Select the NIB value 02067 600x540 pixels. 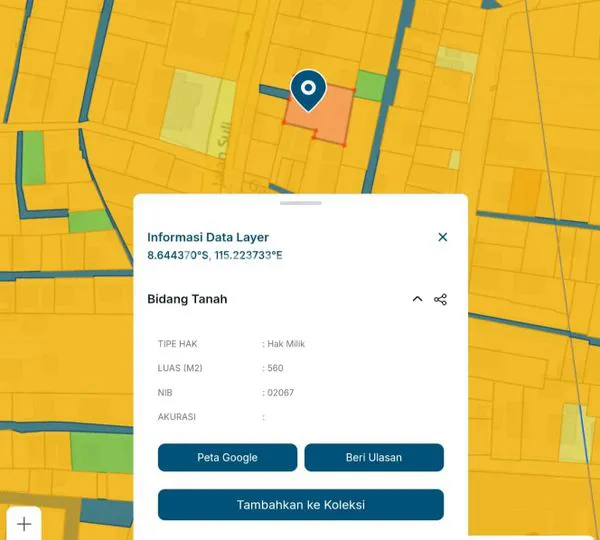point(281,393)
